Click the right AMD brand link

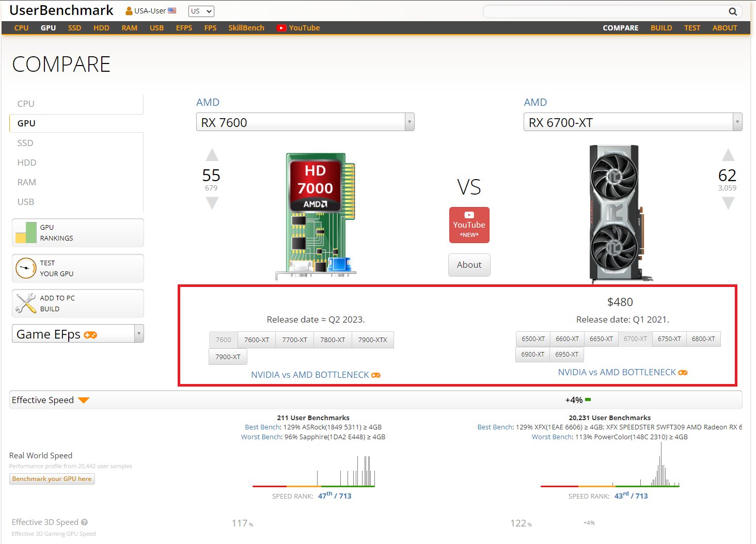click(x=535, y=102)
